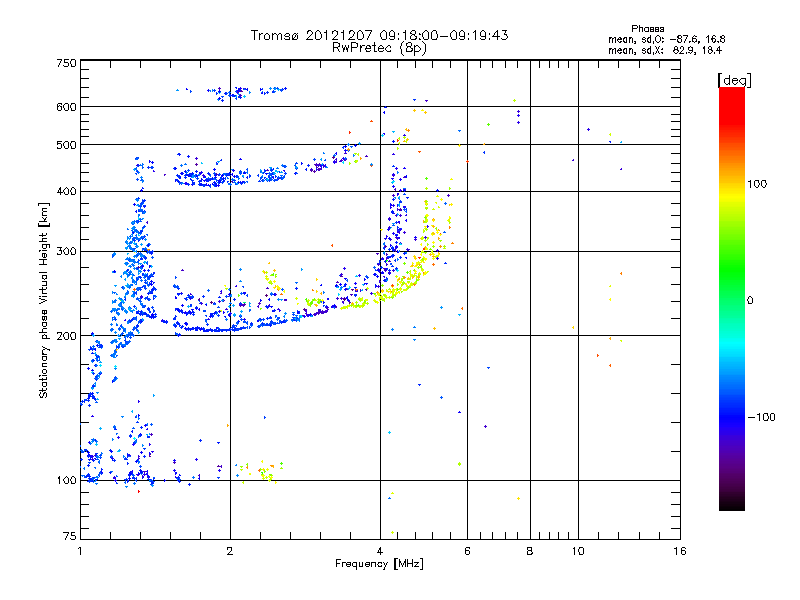The width and height of the screenshot is (800, 600).
Task: Click the y-axis tick '600'
Action: coord(66,107)
